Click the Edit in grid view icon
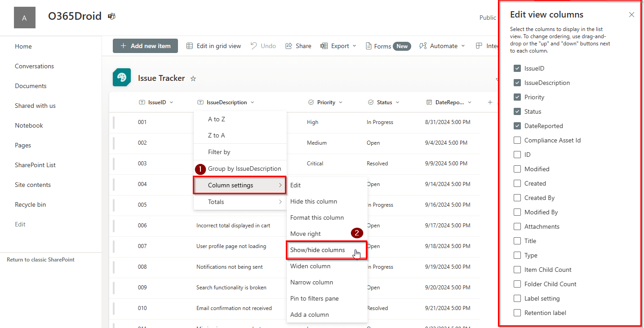 [189, 45]
